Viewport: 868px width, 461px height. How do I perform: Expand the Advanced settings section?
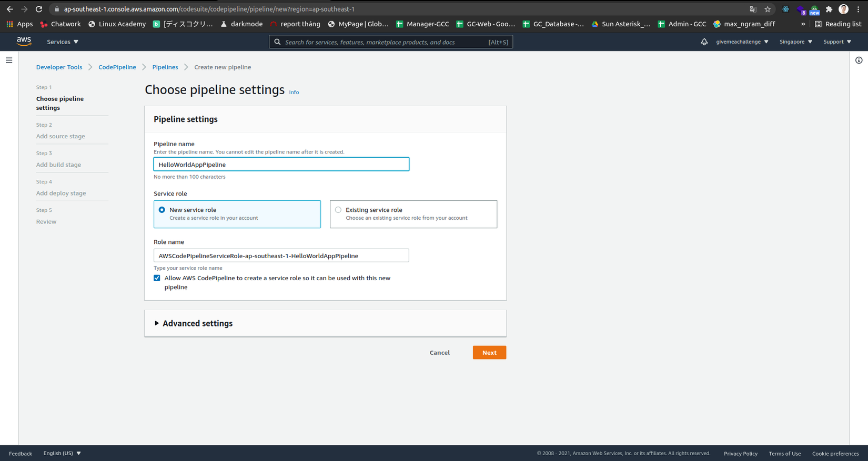pyautogui.click(x=194, y=323)
